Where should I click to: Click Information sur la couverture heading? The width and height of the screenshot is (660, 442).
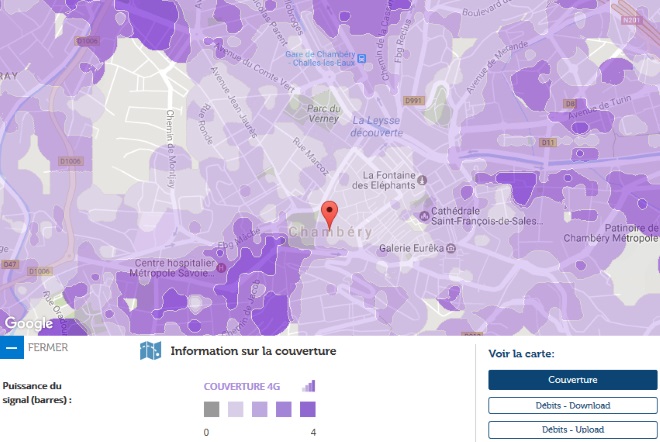click(x=253, y=351)
